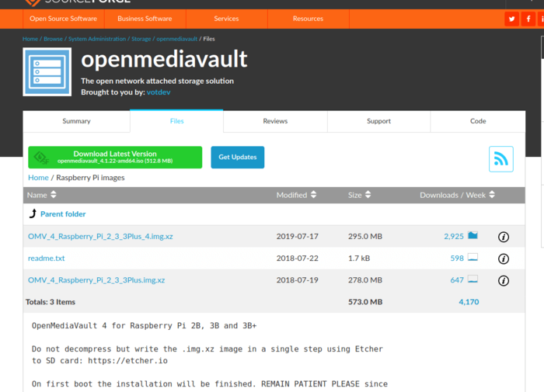Switch to the Reviews tab

(x=275, y=121)
